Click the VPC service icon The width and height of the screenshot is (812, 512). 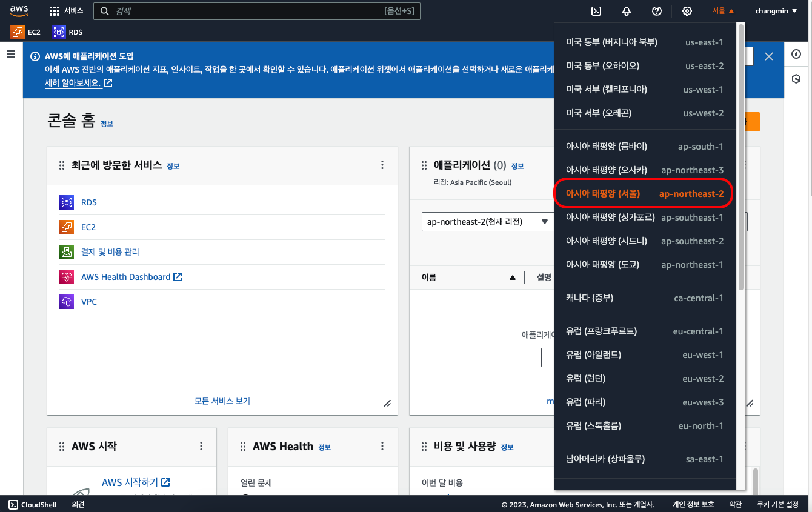click(x=67, y=302)
